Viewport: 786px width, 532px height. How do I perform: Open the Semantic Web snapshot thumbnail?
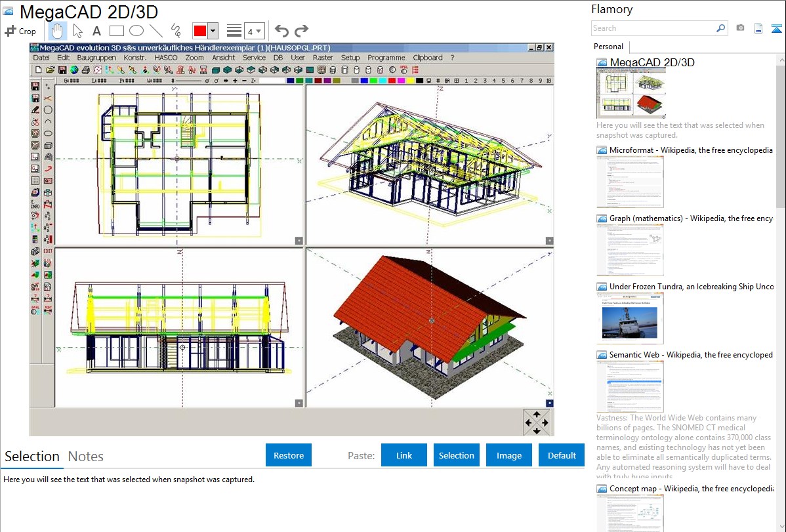[630, 386]
